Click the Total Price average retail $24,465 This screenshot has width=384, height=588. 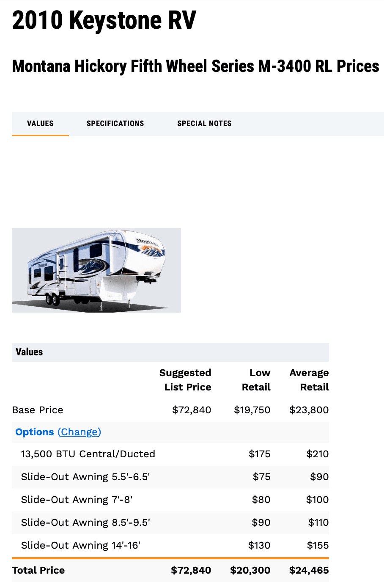click(309, 570)
